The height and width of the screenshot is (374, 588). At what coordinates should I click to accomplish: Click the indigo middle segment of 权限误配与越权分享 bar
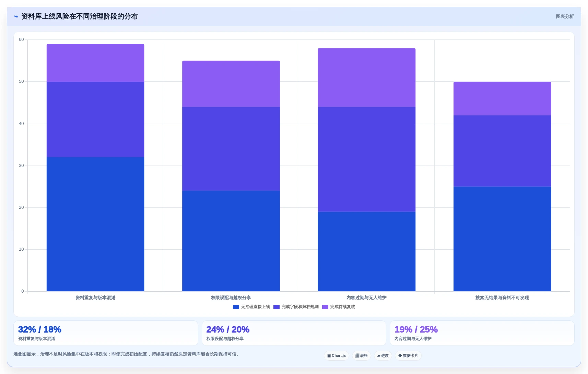pos(231,149)
